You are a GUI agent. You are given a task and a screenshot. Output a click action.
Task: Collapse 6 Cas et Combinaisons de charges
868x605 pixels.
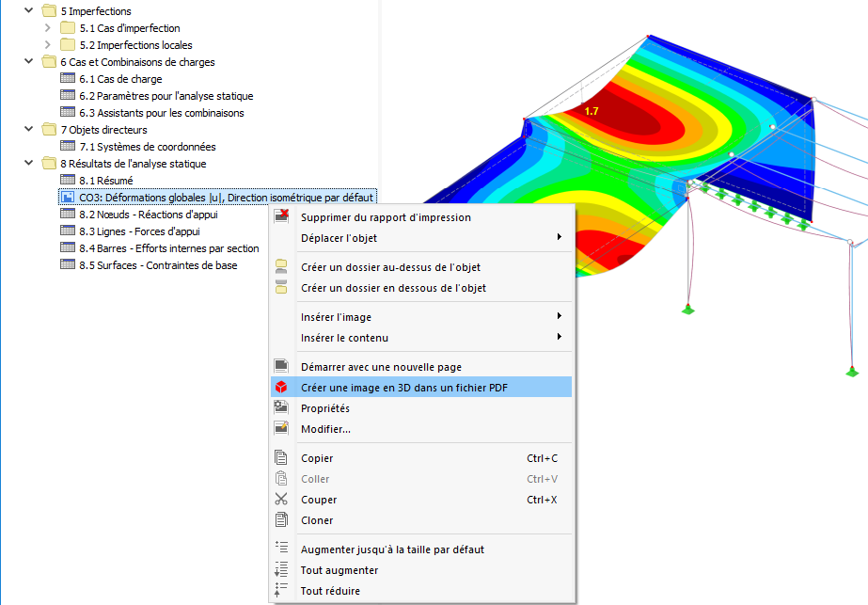29,61
